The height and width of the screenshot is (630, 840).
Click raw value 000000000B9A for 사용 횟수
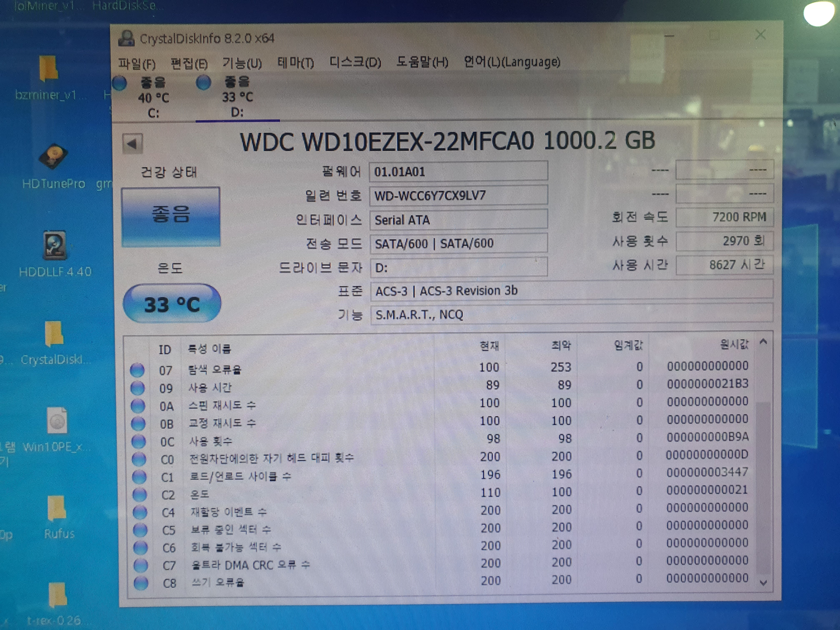coord(707,437)
